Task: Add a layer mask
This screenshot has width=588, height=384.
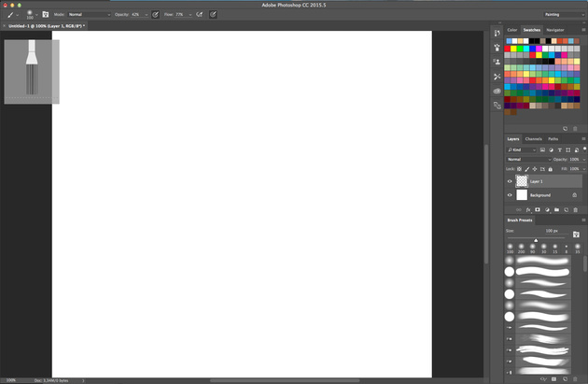Action: pos(538,210)
